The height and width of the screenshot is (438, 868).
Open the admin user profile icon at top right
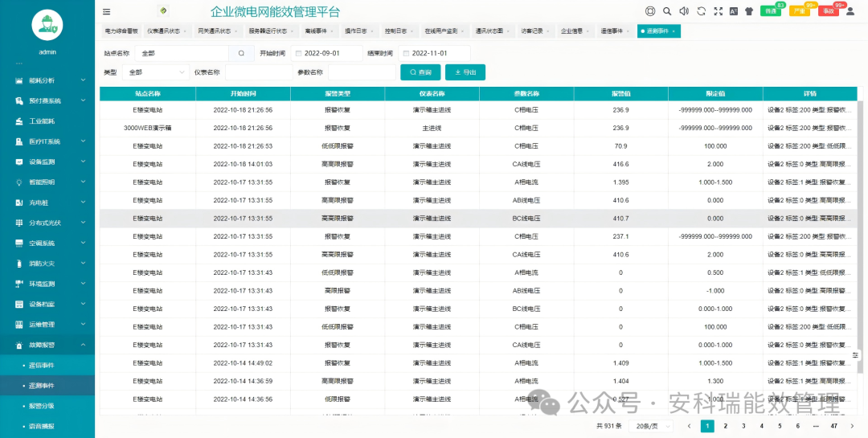[x=850, y=11]
